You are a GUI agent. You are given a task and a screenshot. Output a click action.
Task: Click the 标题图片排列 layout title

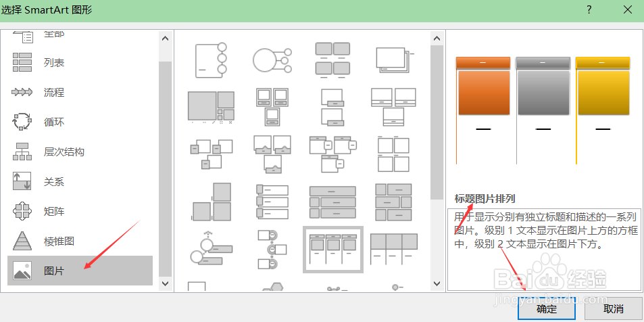pyautogui.click(x=485, y=199)
